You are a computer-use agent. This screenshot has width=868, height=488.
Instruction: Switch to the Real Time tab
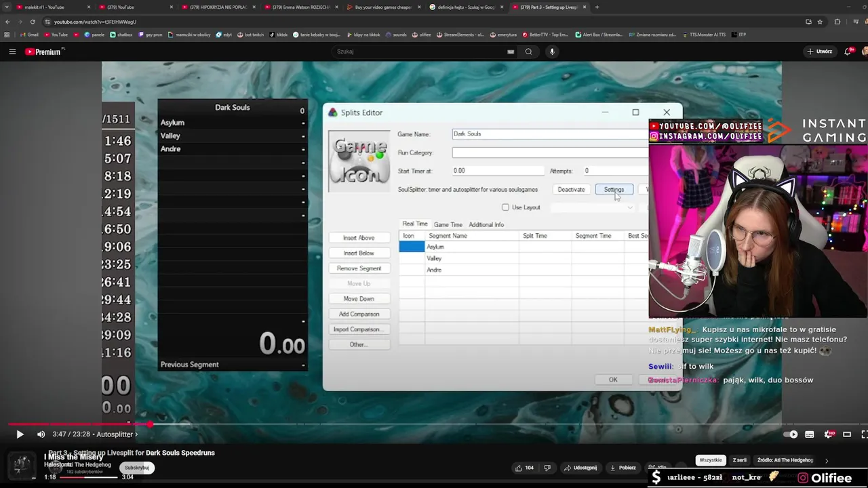[415, 224]
